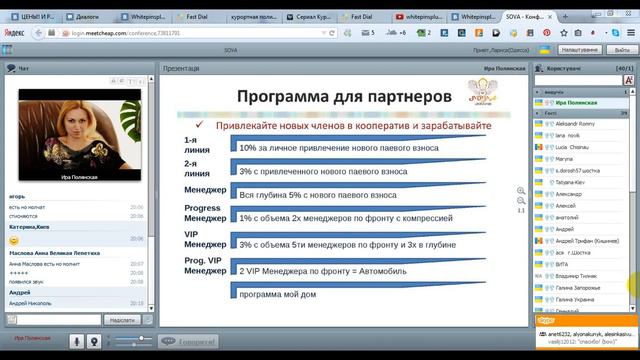The height and width of the screenshot is (360, 640).
Task: Click the webcam button beside microphone
Action: (x=93, y=341)
